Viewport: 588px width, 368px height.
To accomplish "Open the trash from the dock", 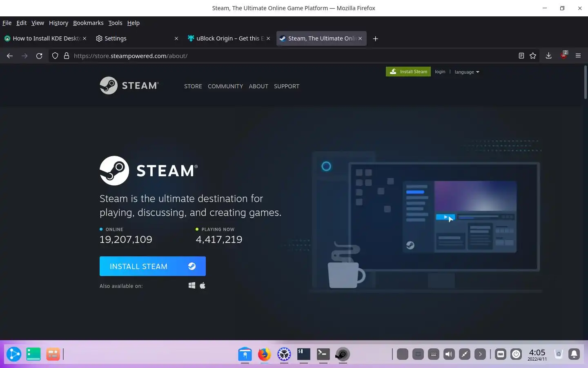I will [x=559, y=354].
